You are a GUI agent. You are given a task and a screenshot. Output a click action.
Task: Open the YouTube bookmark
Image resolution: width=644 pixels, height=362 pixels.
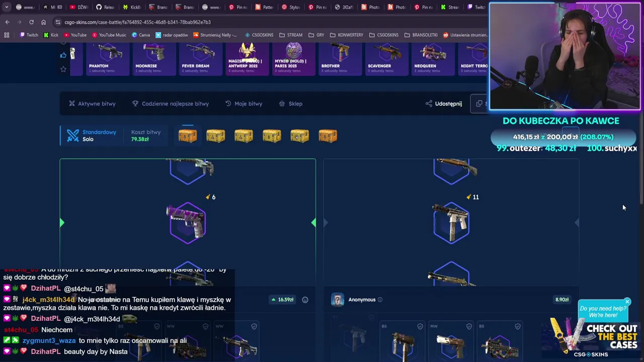[75, 35]
